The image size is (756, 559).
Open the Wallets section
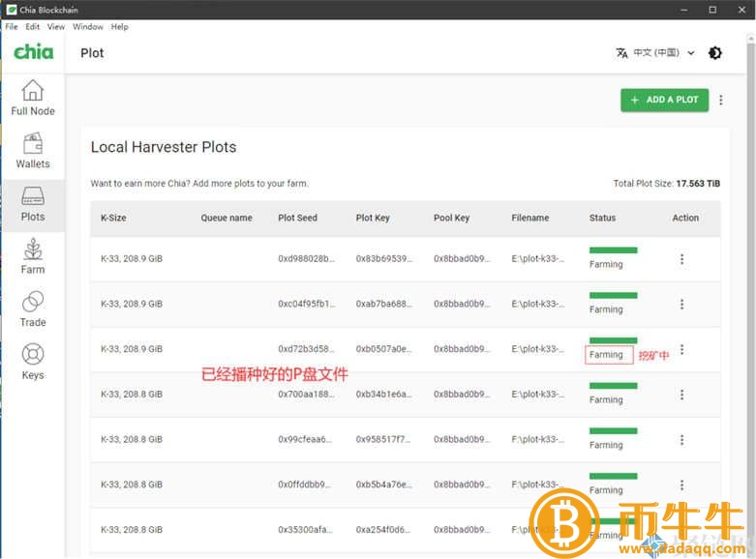33,150
